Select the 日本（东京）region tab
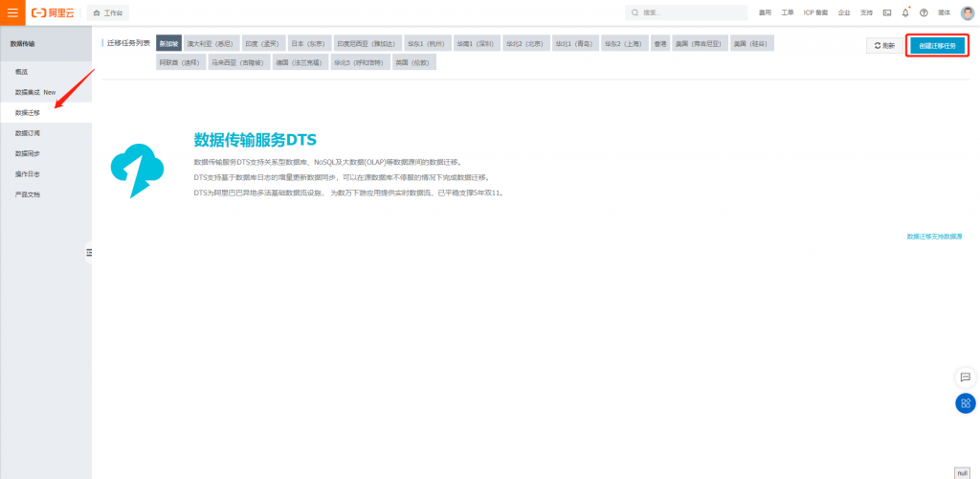 (x=309, y=43)
